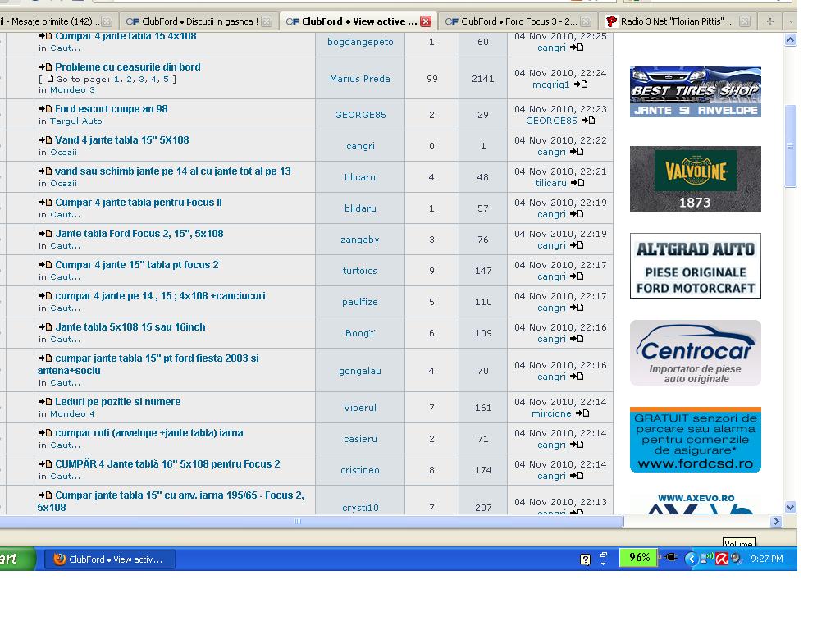Screen dimensions: 840x630
Task: Go to page 5 of 'Probleme cu ceasurile' topic
Action: pyautogui.click(x=166, y=80)
